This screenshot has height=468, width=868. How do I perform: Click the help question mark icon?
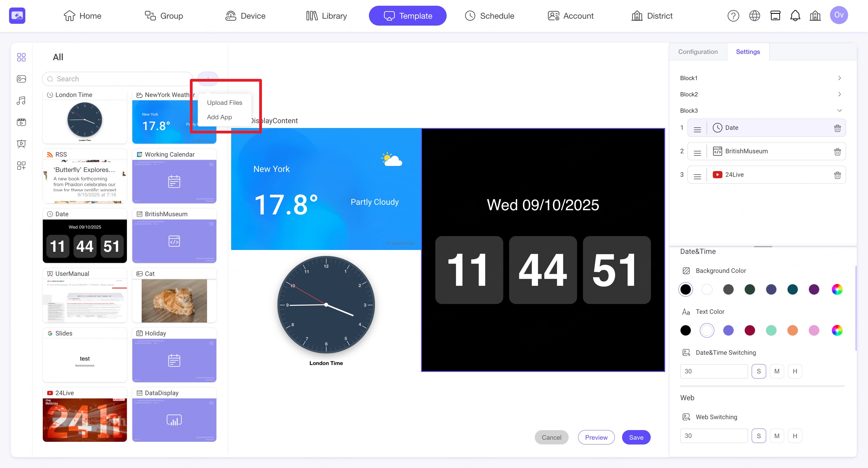(x=733, y=16)
